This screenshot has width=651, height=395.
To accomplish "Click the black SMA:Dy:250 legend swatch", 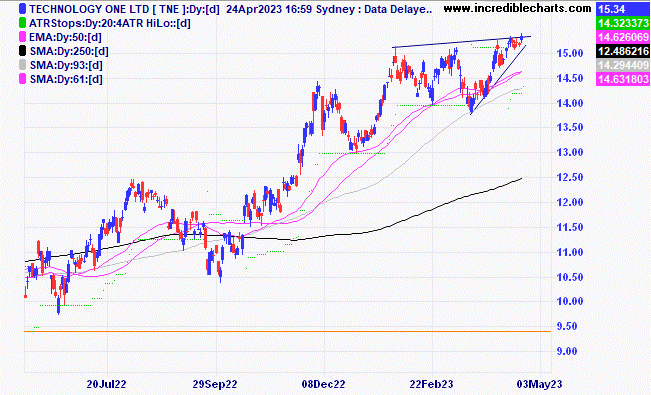I will pos(23,51).
